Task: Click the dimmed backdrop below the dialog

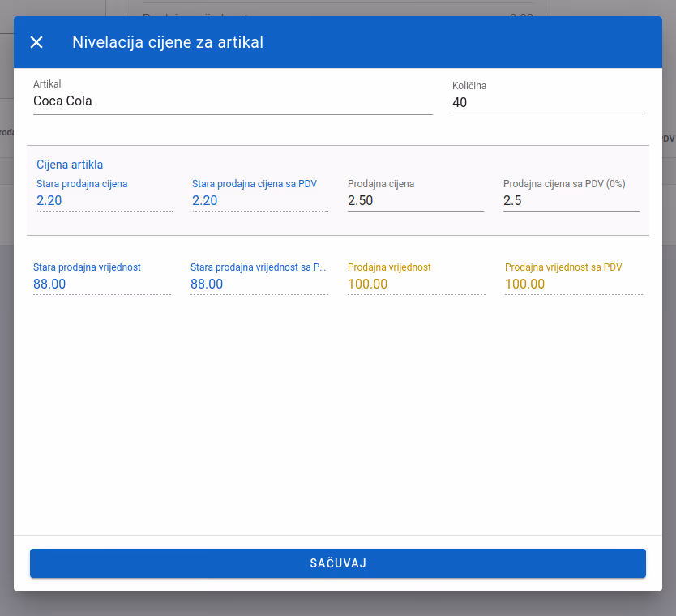Action: click(338, 604)
